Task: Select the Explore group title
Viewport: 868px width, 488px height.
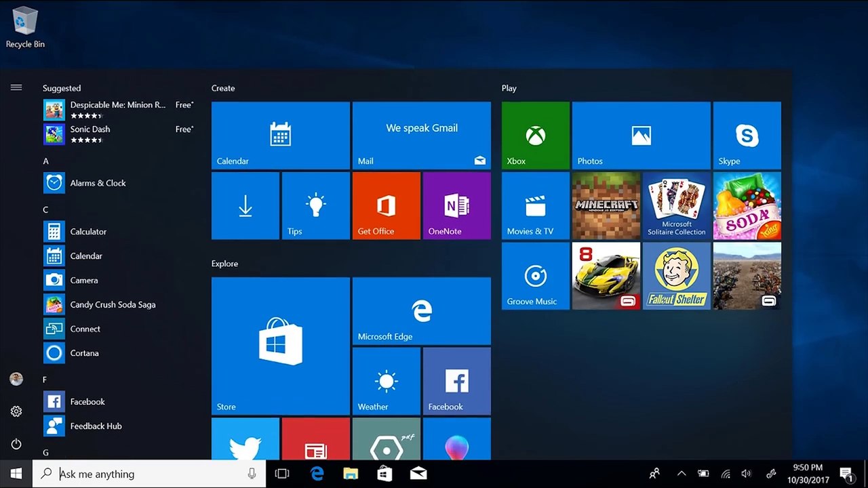Action: 224,264
